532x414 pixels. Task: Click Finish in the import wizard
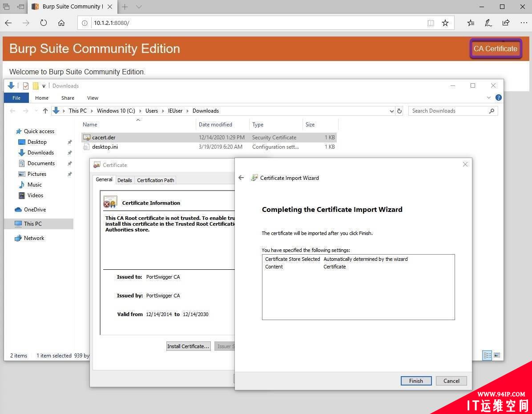(416, 381)
